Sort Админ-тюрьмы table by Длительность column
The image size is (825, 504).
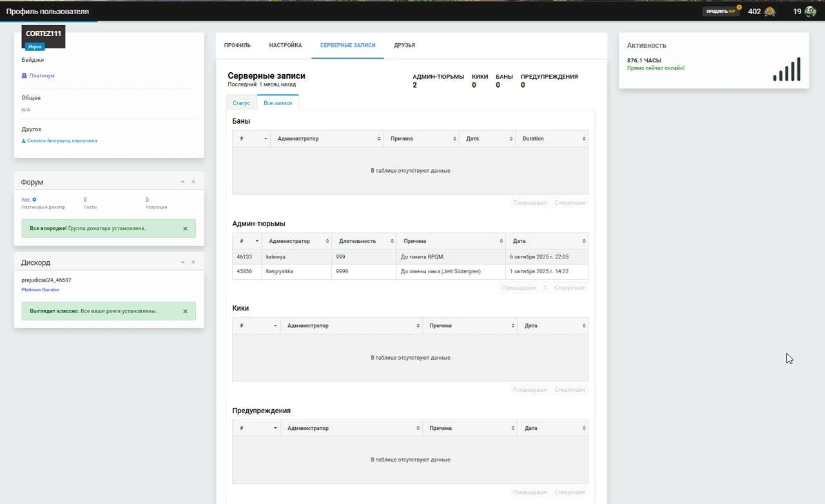364,241
